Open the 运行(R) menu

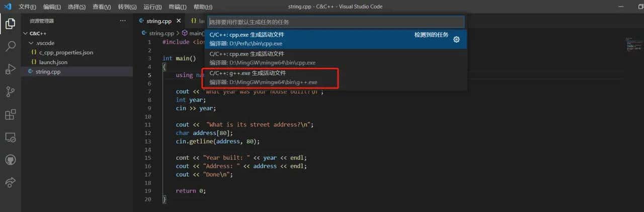[x=152, y=7]
